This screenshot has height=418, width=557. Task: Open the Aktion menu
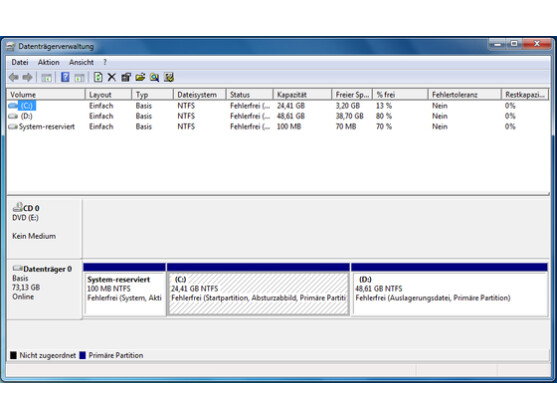click(x=49, y=63)
